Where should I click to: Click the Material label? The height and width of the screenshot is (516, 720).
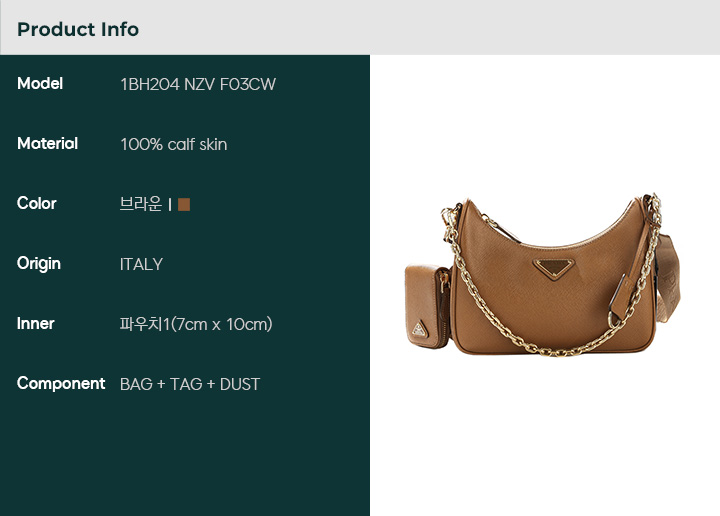click(x=47, y=144)
